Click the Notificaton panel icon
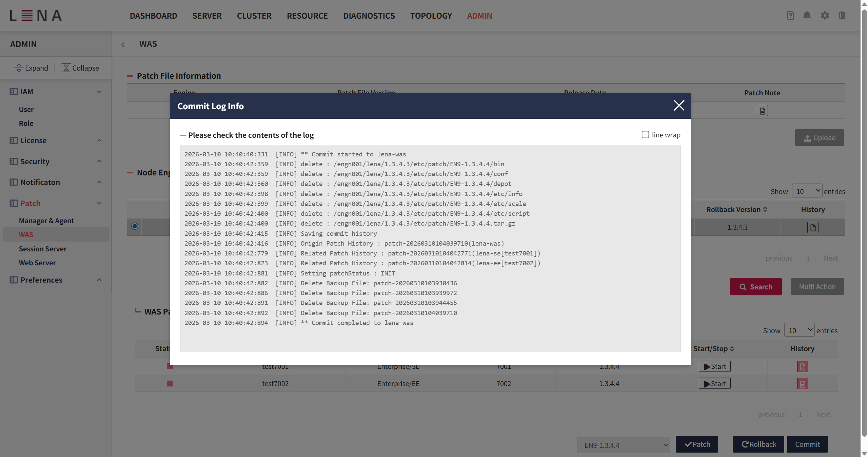 coord(14,182)
